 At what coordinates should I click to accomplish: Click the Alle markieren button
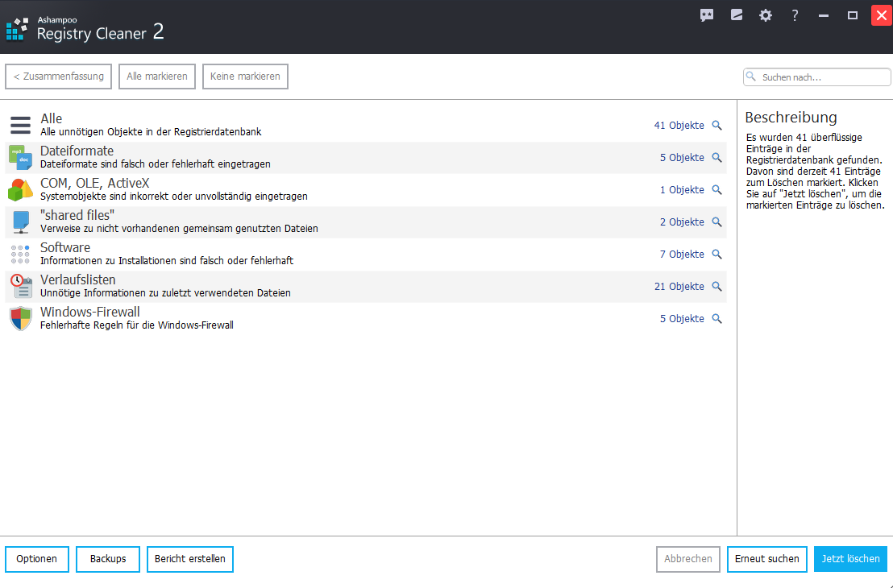tap(157, 77)
